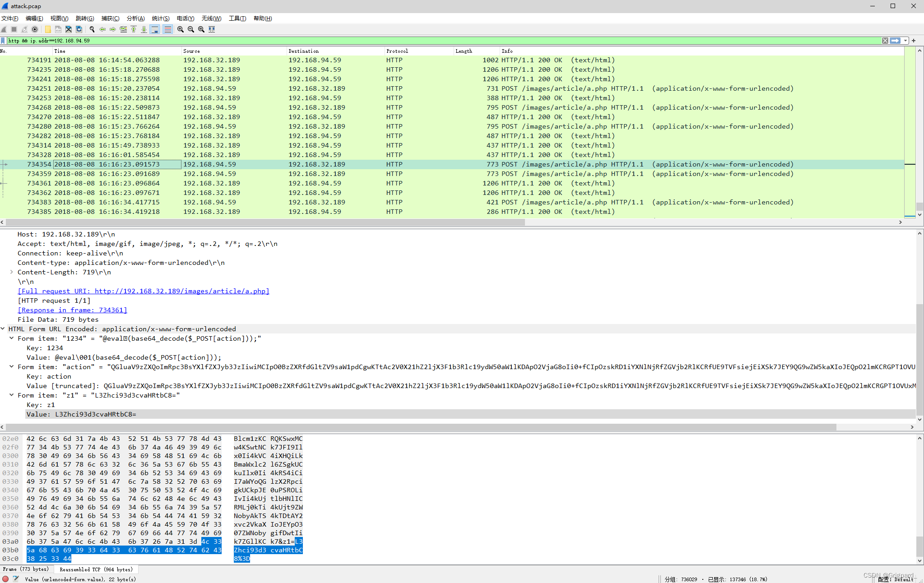The width and height of the screenshot is (924, 583).
Task: Collapse Form item "1234" tree node
Action: click(x=11, y=338)
